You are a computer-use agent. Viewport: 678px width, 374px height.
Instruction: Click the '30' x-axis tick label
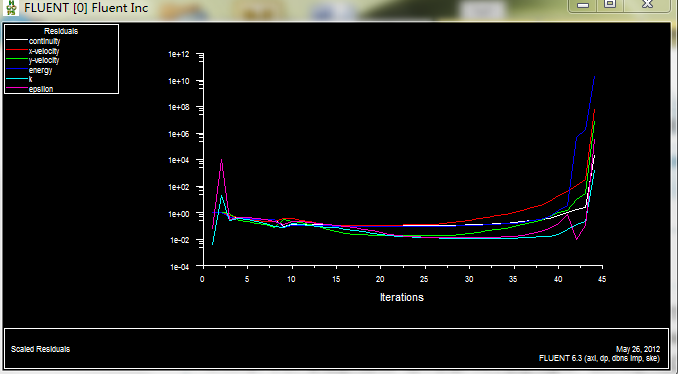469,279
